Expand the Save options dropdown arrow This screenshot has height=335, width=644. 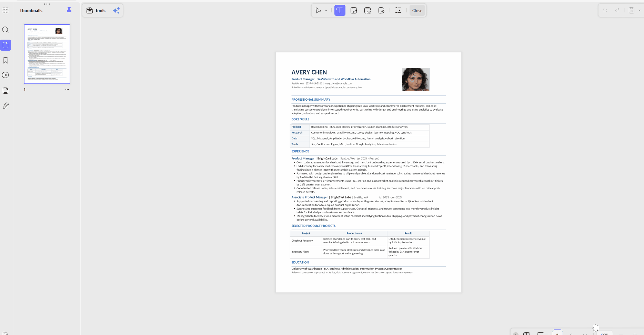(640, 10)
